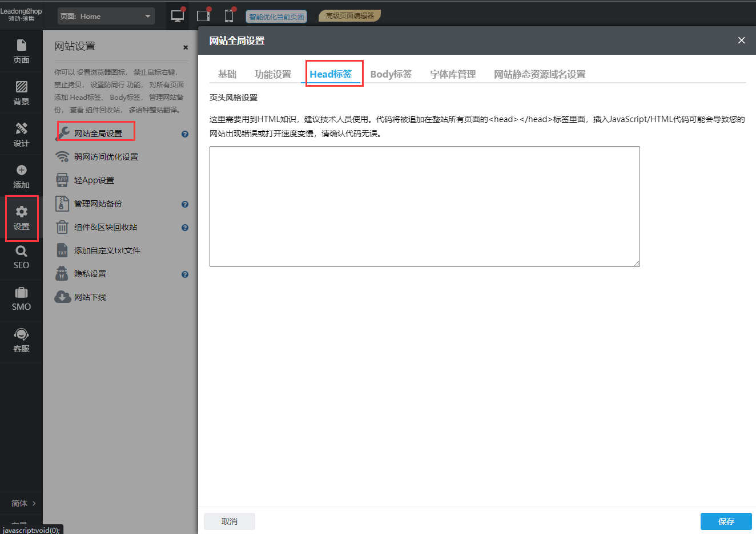Click the 添加 (Add) plus icon
756x534 pixels.
21,171
